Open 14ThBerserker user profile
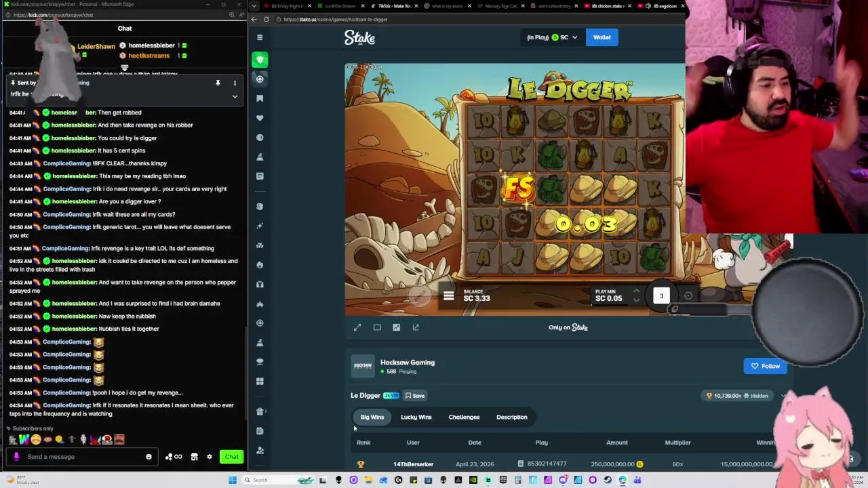 point(413,464)
